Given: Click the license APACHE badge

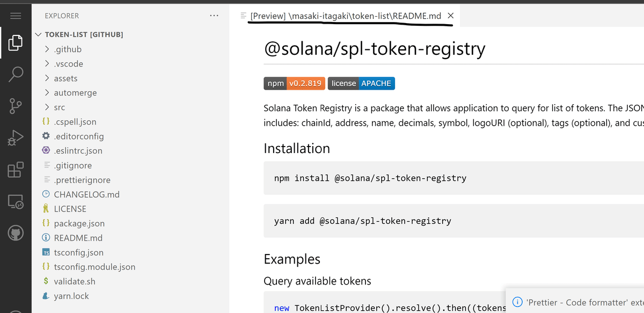Looking at the screenshot, I should [361, 83].
